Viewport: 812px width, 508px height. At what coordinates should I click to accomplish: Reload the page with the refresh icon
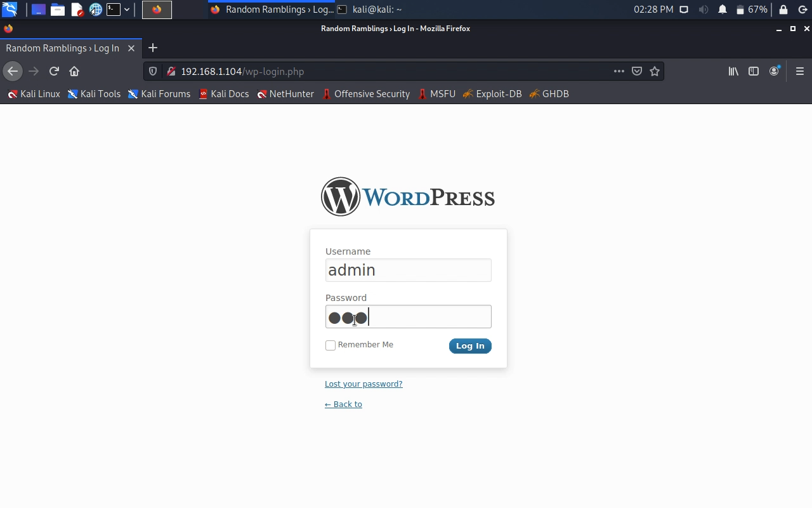[54, 71]
